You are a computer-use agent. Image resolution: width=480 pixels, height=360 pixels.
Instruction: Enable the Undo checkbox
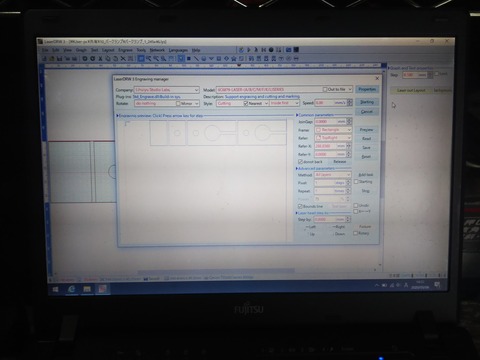point(356,205)
